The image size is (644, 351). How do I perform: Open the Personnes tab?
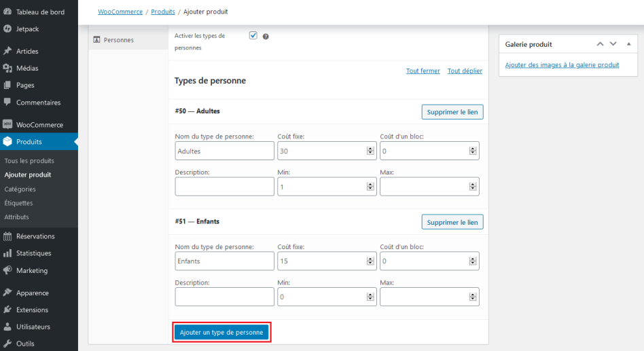[x=118, y=40]
